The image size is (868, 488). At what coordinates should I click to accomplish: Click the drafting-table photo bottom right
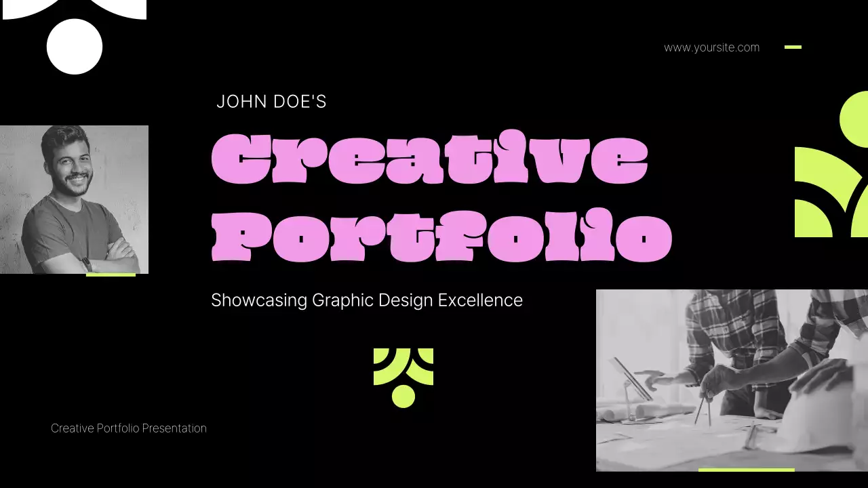[x=731, y=380]
